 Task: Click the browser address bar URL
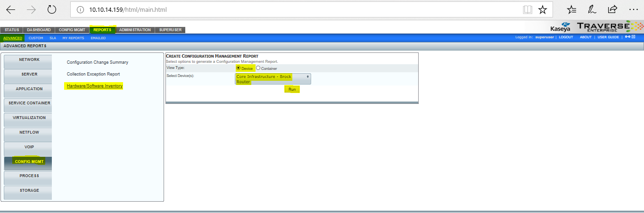128,9
